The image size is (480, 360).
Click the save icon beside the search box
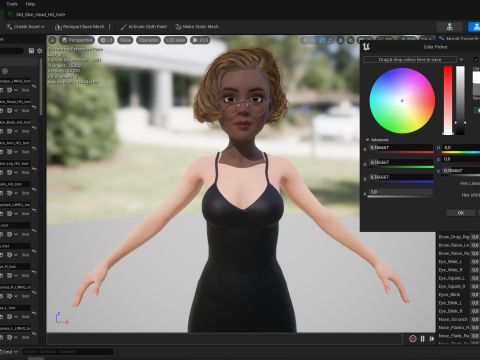pyautogui.click(x=31, y=51)
